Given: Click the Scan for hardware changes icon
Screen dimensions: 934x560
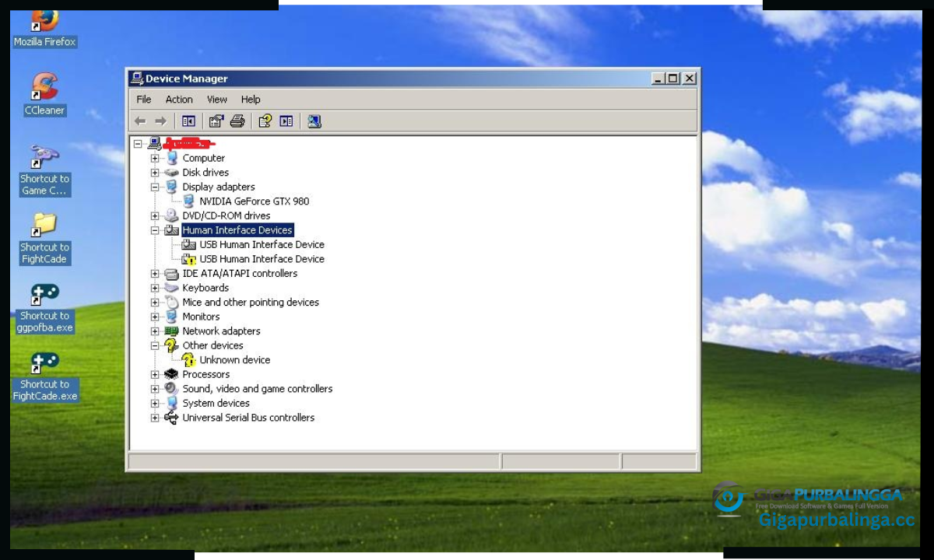Looking at the screenshot, I should (314, 121).
